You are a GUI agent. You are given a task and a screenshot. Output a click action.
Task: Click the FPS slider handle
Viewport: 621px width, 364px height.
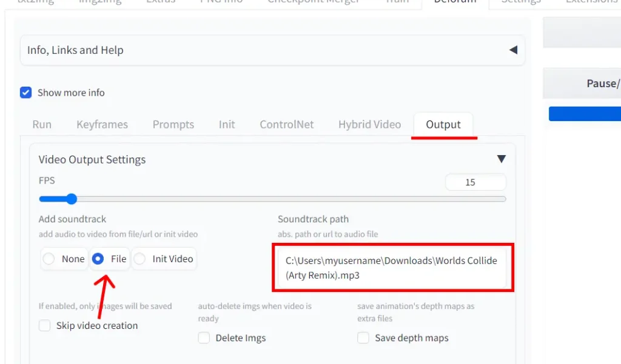pyautogui.click(x=72, y=199)
